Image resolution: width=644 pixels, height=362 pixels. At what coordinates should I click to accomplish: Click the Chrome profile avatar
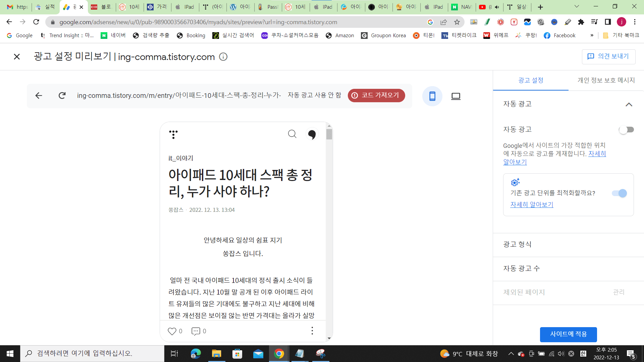(621, 22)
